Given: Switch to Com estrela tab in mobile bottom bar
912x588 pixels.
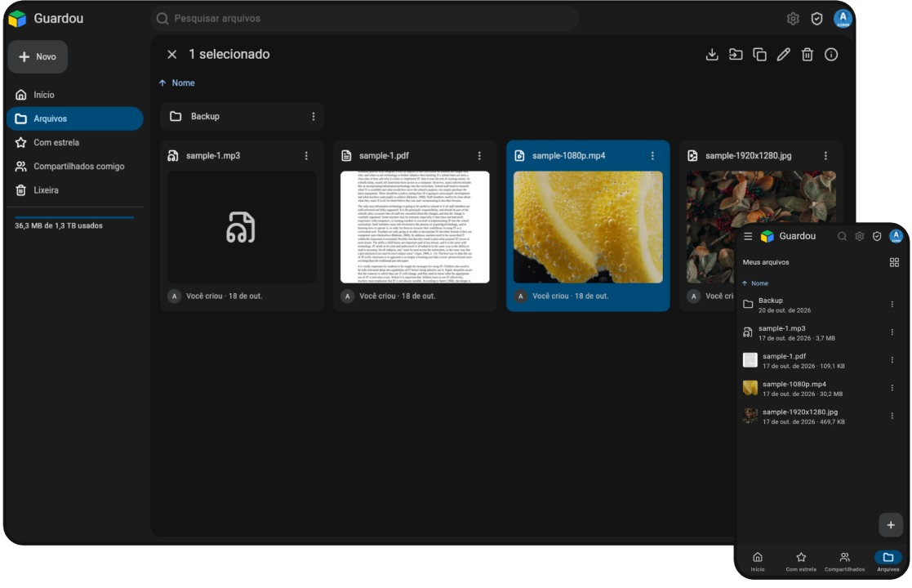Looking at the screenshot, I should tap(801, 562).
